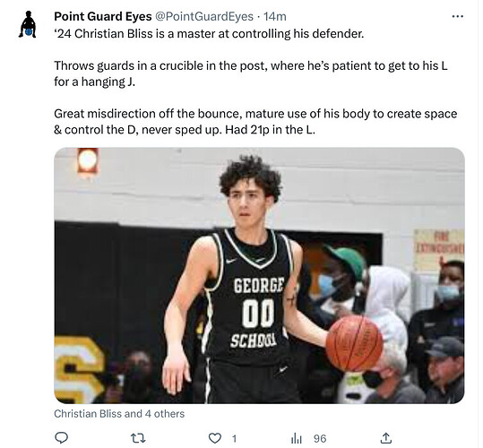This screenshot has height=448, width=483.
Task: Like the tweet with the heart icon
Action: click(x=215, y=438)
